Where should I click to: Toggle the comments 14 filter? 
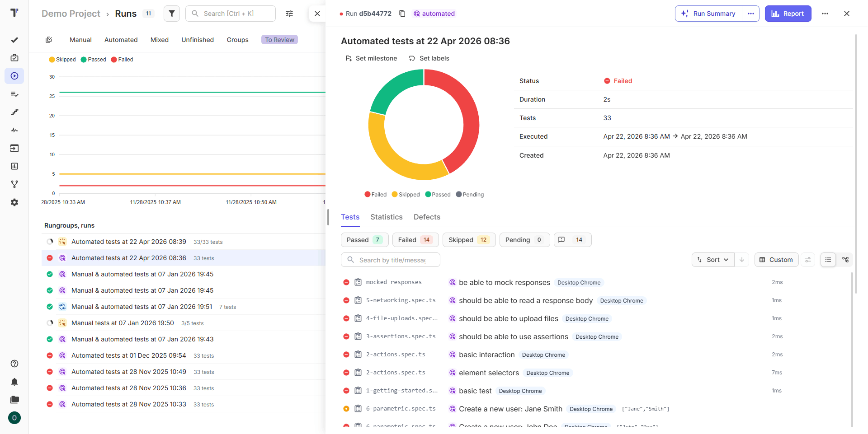pos(572,240)
